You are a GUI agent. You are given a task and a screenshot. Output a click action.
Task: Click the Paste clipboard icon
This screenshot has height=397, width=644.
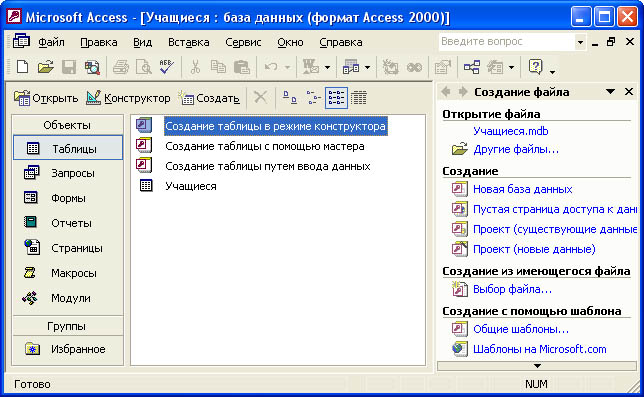click(x=242, y=67)
